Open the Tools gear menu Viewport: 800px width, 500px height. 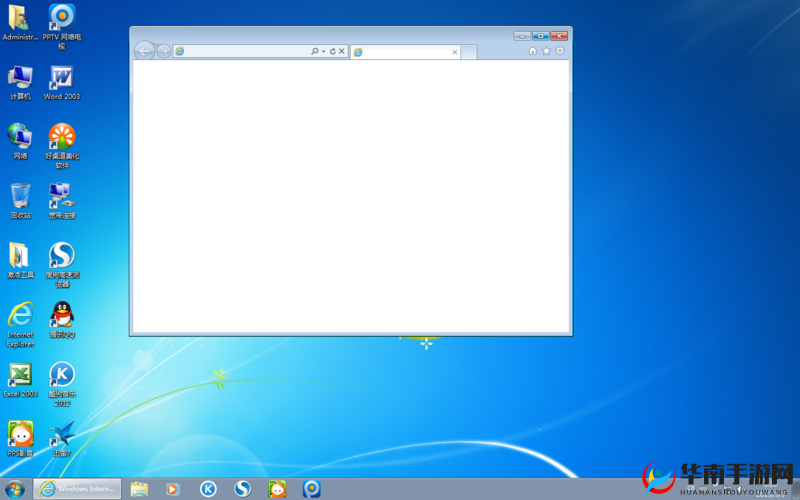560,51
